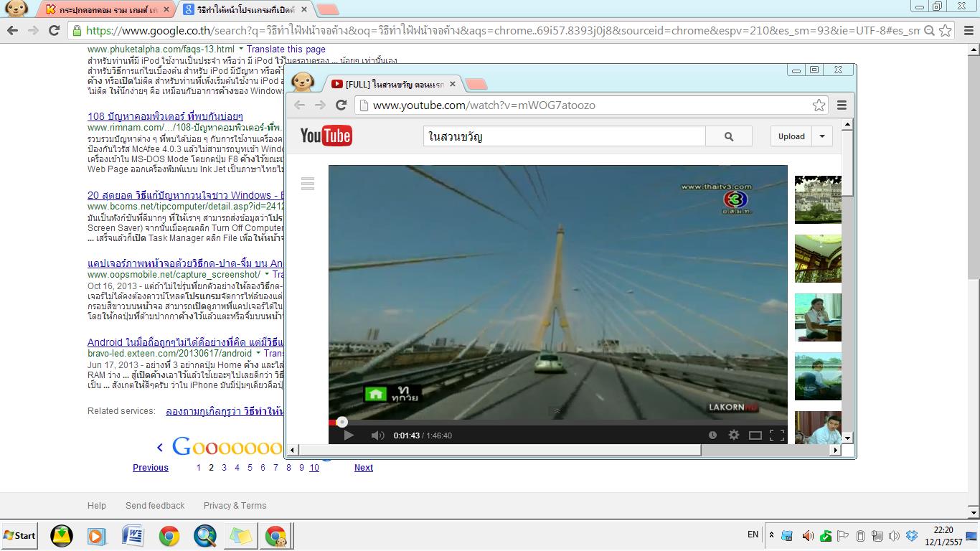Go to Previous results page
This screenshot has width=980, height=551.
[x=151, y=468]
